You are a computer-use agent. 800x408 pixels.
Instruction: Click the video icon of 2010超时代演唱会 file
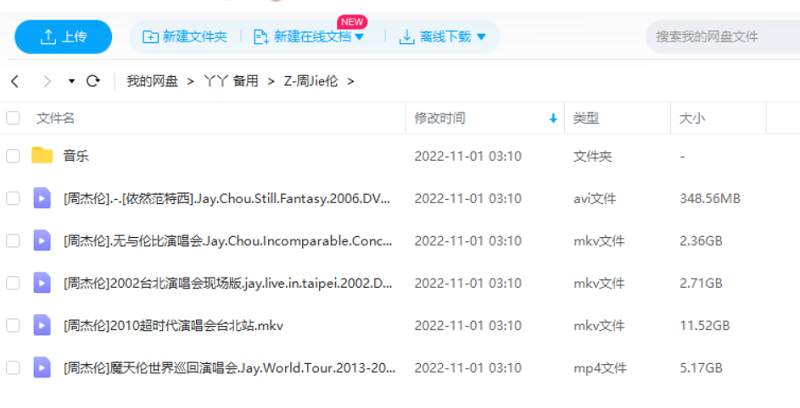(42, 325)
